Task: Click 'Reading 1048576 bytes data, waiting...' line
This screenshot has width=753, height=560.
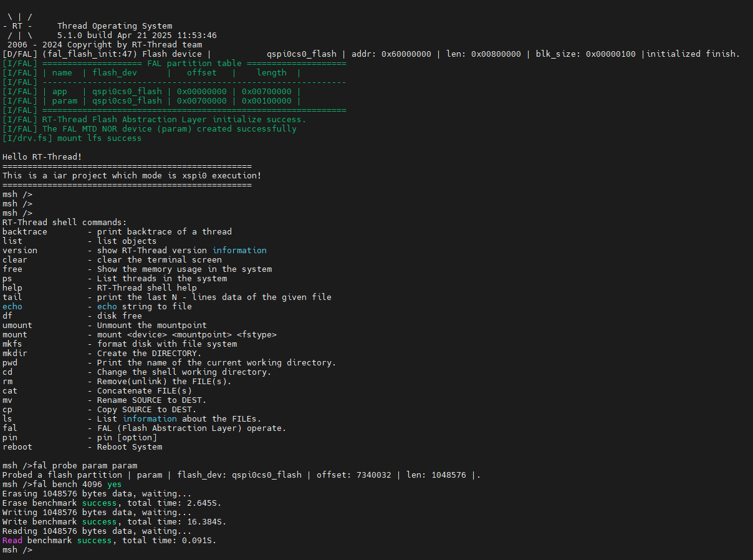Action: click(x=97, y=531)
